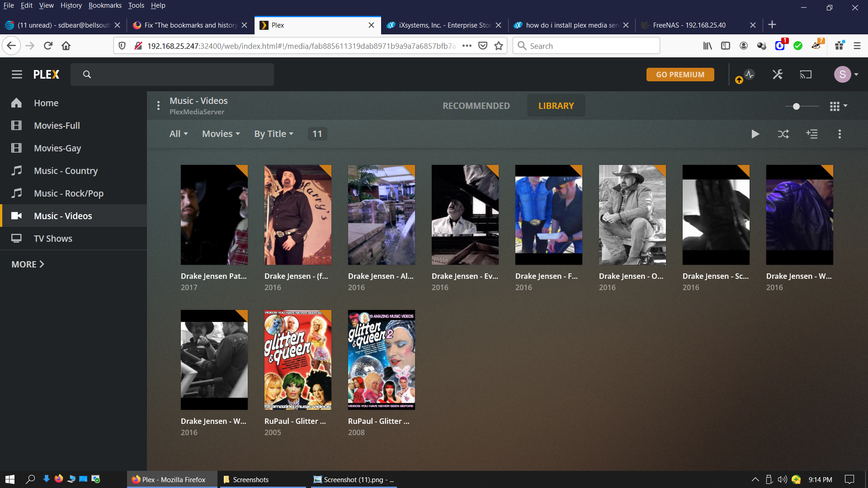Image resolution: width=868 pixels, height=488 pixels.
Task: Open the Music - Country library
Action: point(73,171)
